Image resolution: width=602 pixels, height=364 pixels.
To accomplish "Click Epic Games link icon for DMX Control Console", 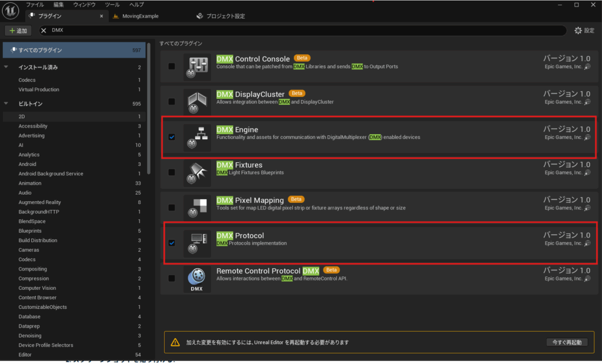I will pos(587,67).
